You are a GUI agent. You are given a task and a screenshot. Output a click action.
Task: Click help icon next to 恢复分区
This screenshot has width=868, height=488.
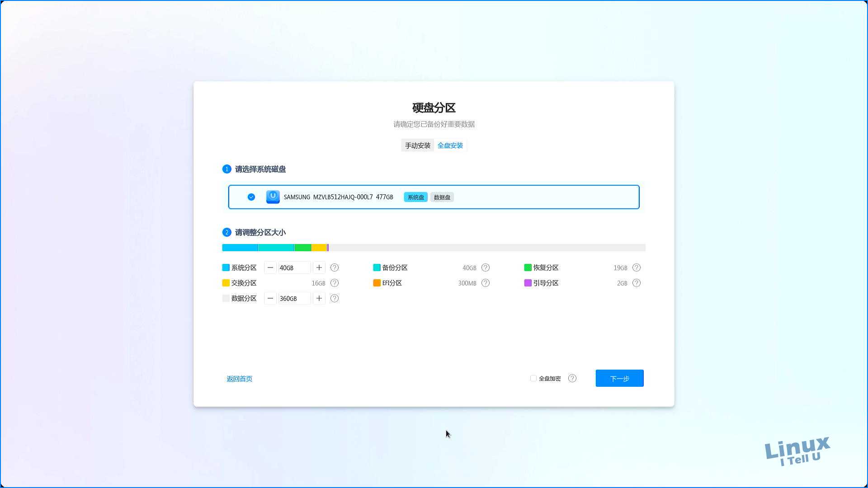[637, 267]
